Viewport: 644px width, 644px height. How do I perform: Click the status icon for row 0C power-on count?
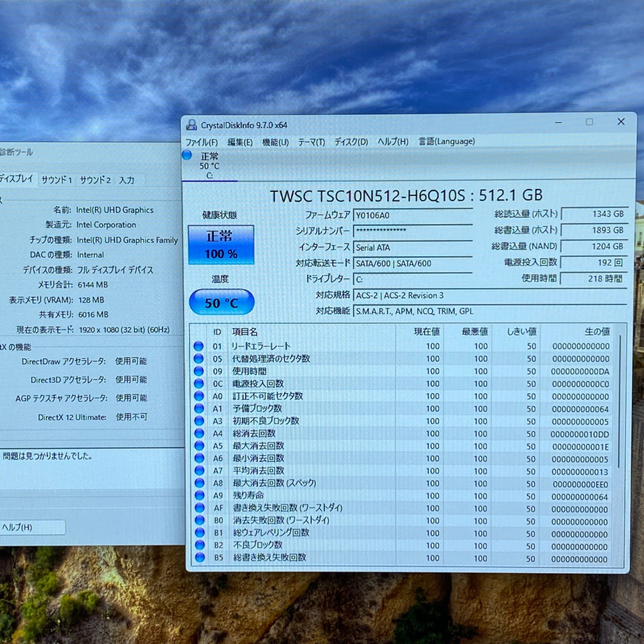pos(199,384)
